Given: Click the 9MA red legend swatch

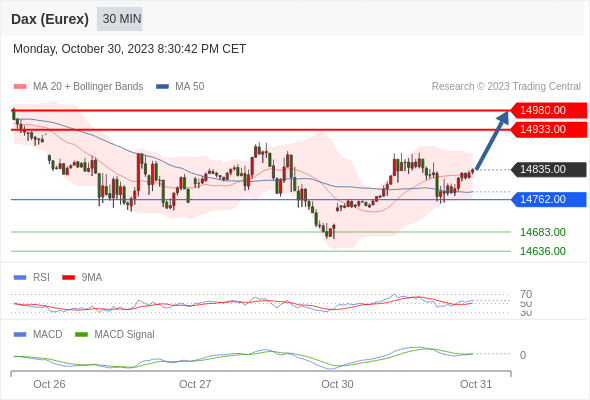Looking at the screenshot, I should coord(68,278).
